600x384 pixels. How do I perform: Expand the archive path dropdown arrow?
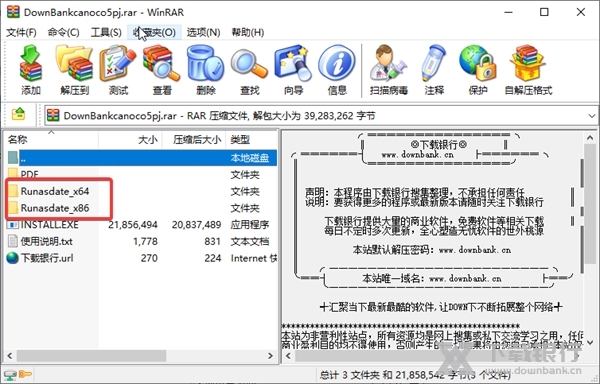(x=592, y=116)
